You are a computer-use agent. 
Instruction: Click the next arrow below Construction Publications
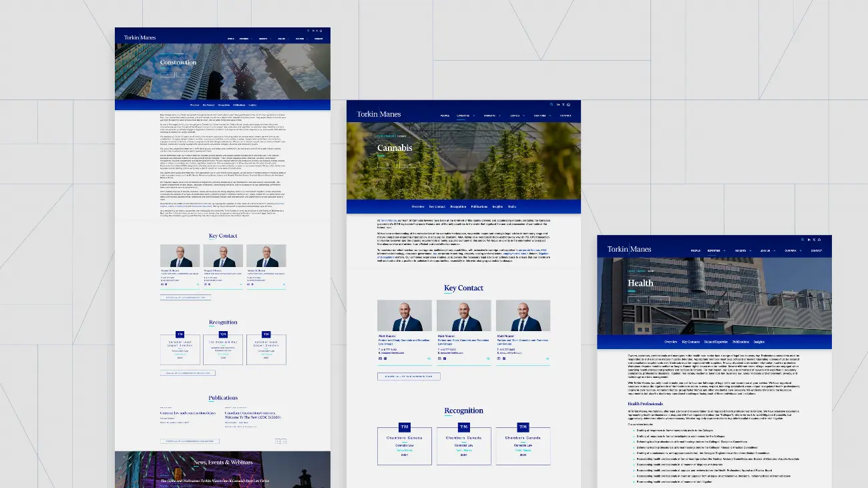coord(284,441)
